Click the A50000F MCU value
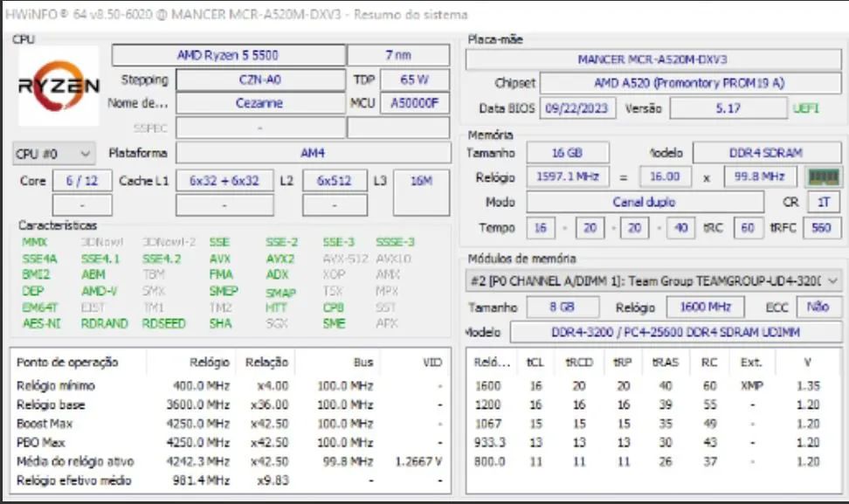 414,103
